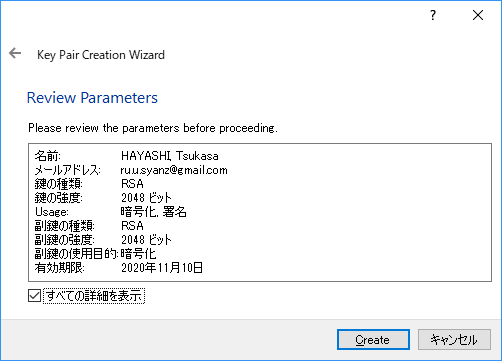
Task: Click the Usage label
Action: 52,212
